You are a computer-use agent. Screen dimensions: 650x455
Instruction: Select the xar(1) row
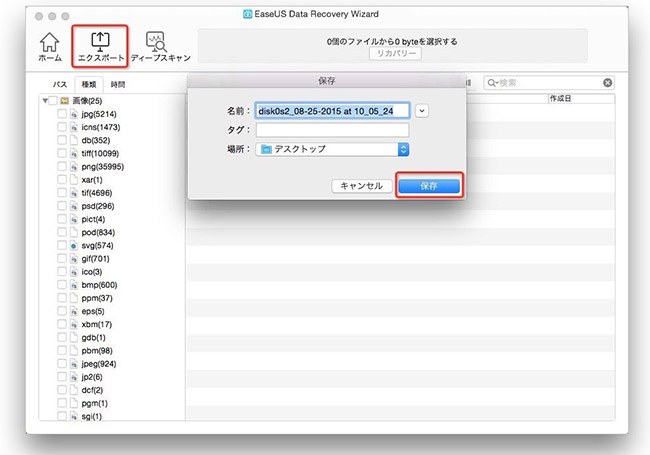[92, 179]
